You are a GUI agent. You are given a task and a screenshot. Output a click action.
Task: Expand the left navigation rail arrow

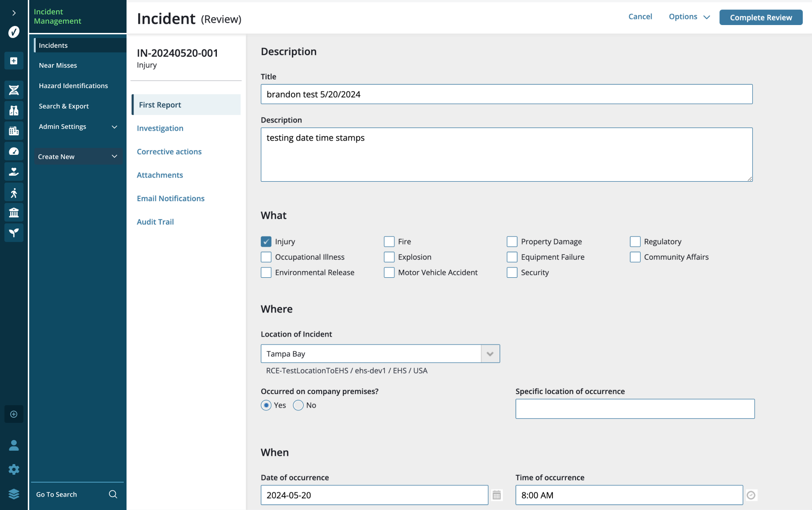coord(14,13)
